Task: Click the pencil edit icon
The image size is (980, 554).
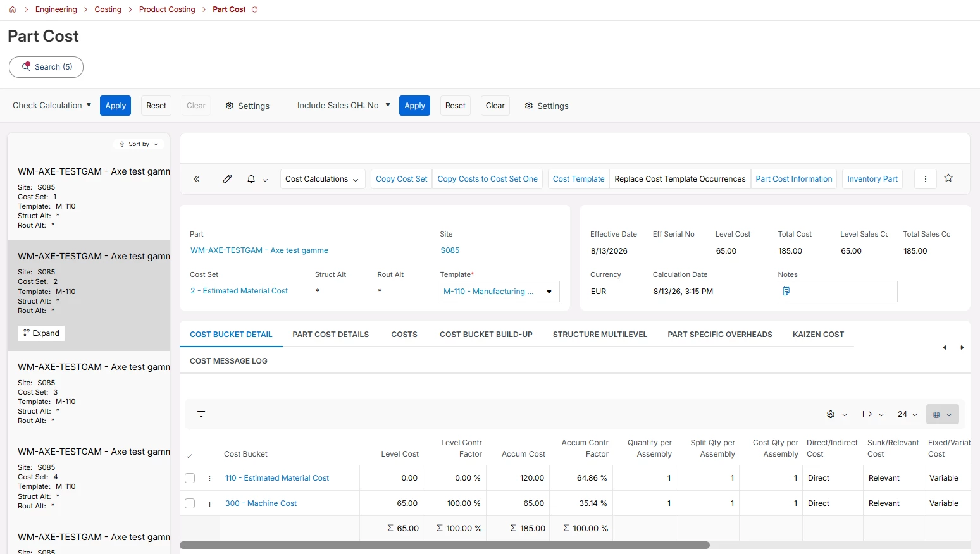Action: click(x=227, y=179)
